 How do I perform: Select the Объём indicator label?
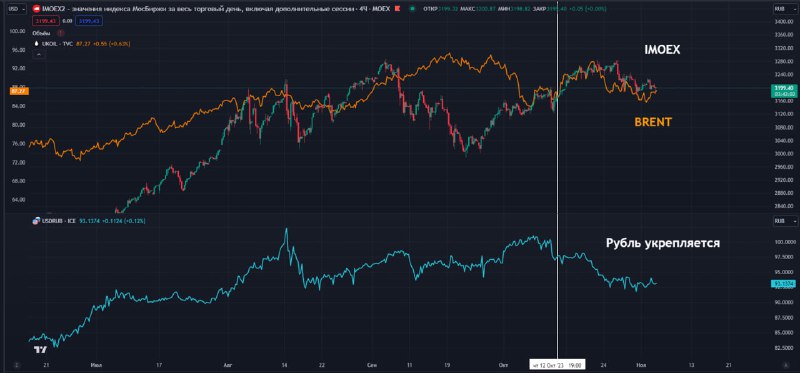[42, 33]
